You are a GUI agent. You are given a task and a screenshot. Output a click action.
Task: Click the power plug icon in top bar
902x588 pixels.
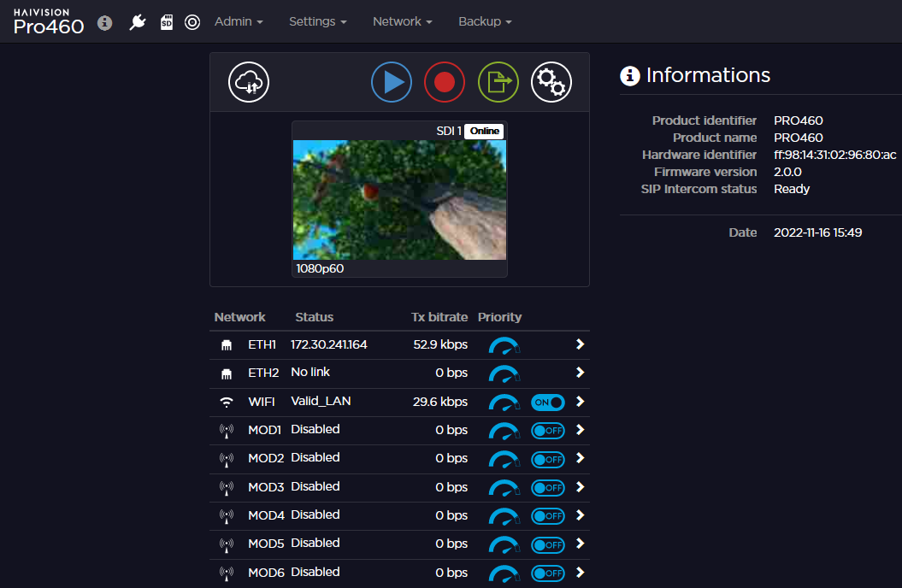coord(137,22)
